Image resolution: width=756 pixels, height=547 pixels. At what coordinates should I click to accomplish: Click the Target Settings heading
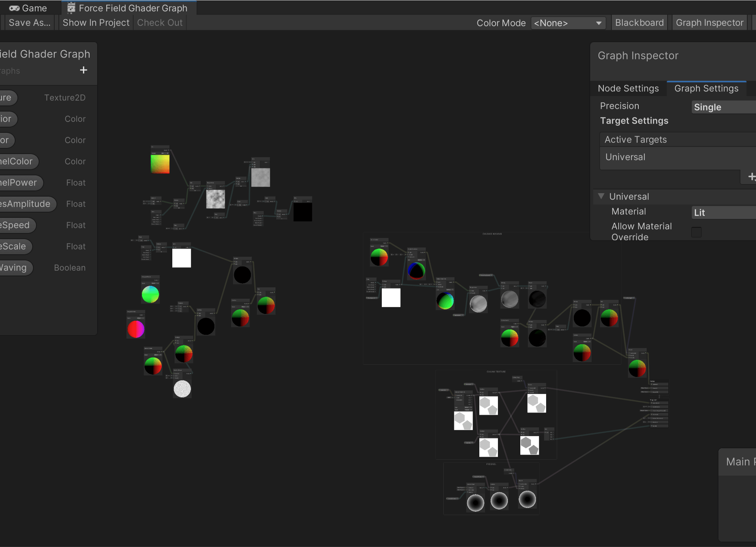634,121
